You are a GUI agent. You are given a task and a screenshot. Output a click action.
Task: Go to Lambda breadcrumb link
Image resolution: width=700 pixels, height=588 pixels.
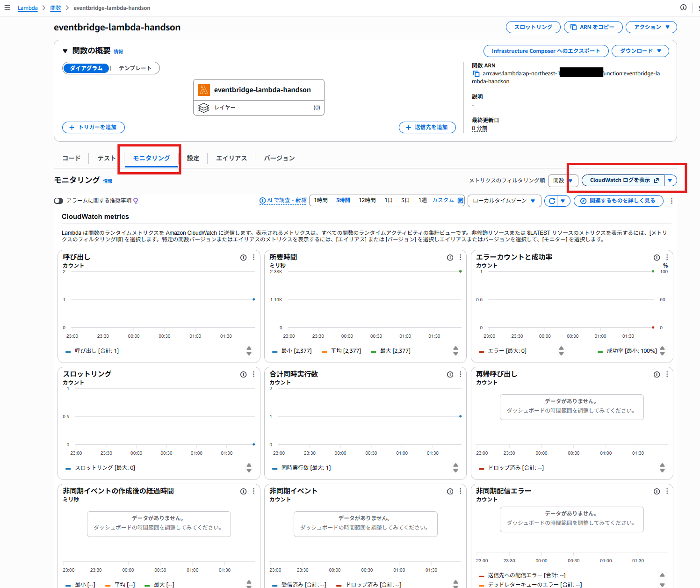point(28,8)
